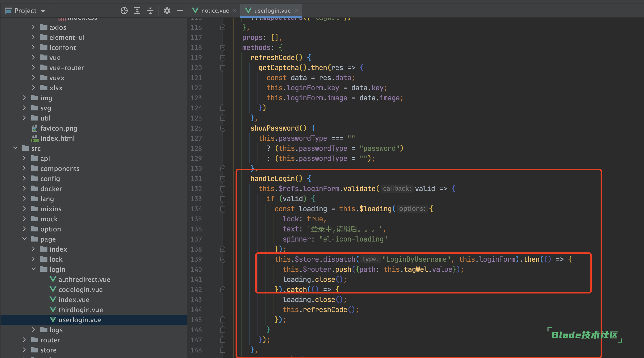644x358 pixels.
Task: Fold showPassword method at line 126
Action: [x=223, y=128]
